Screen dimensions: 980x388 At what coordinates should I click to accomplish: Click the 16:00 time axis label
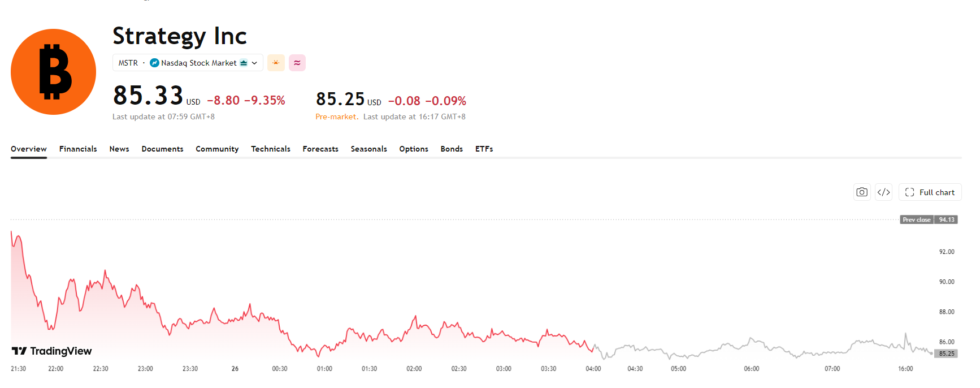905,369
